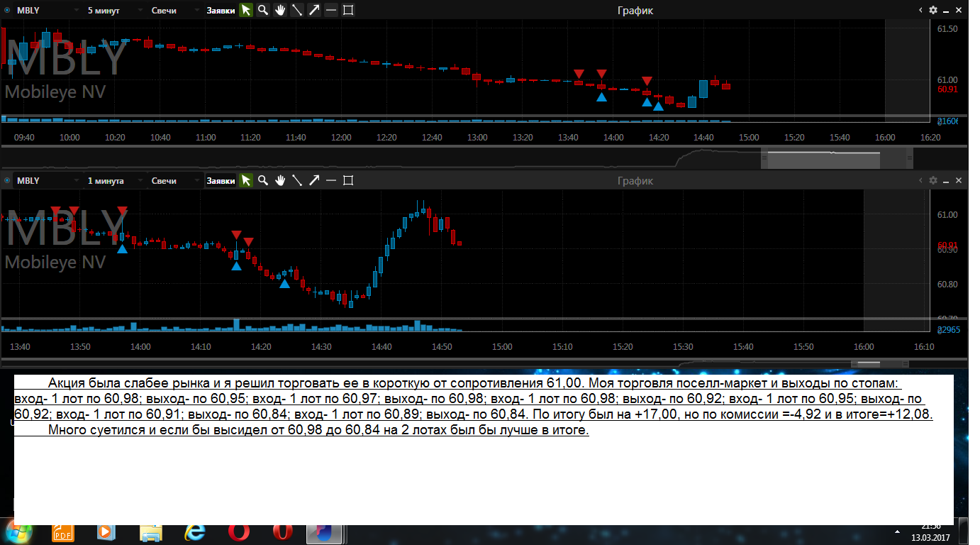Viewport: 980px width, 545px height.
Task: Open the first Opera browser taskbar icon
Action: (239, 532)
